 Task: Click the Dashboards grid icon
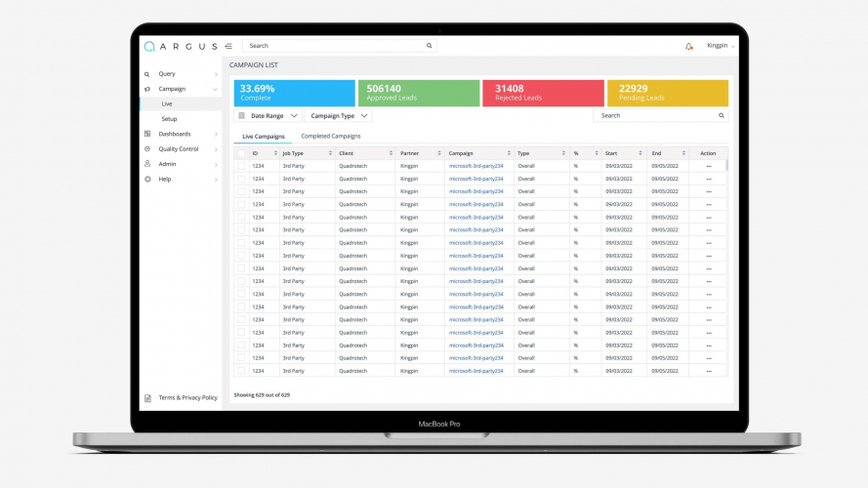(147, 134)
